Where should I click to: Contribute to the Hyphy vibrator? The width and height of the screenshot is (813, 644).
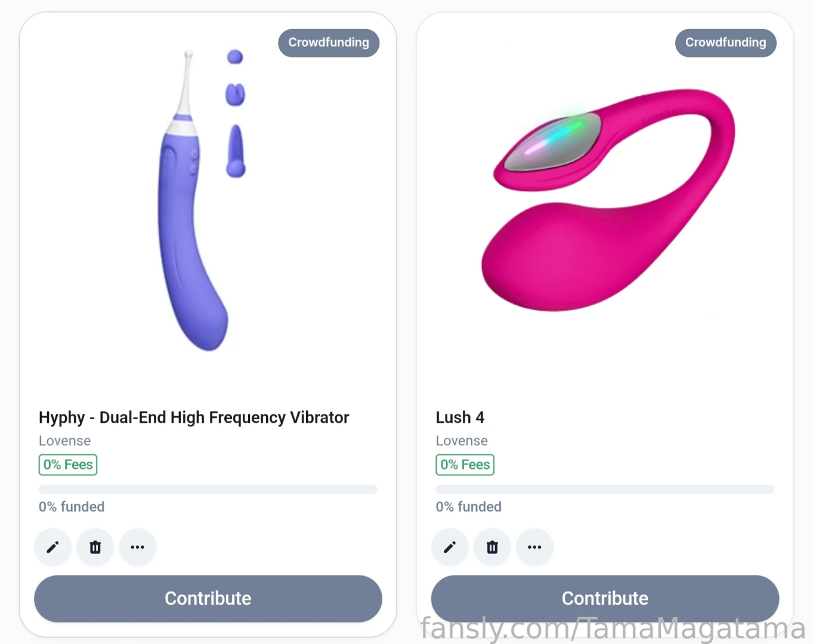[208, 599]
